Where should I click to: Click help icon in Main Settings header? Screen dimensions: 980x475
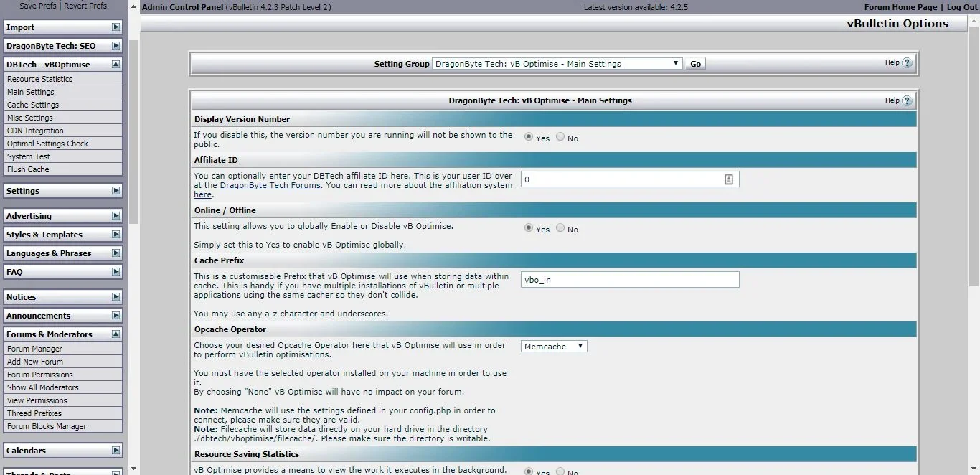tap(907, 101)
